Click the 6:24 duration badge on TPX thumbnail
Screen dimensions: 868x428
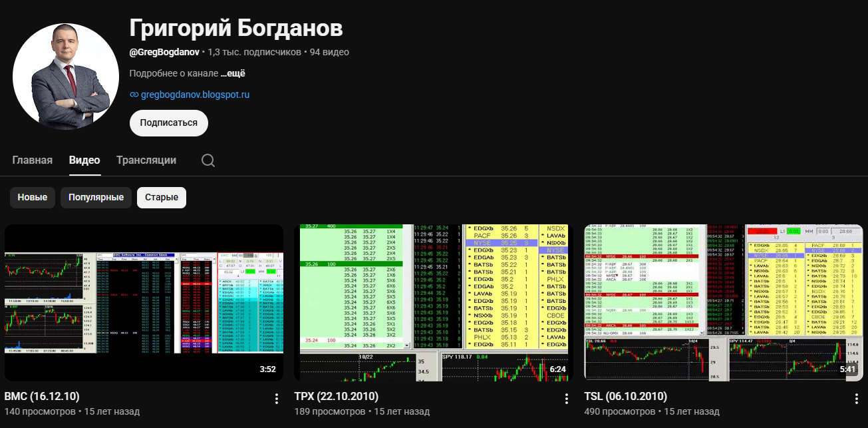click(x=557, y=369)
